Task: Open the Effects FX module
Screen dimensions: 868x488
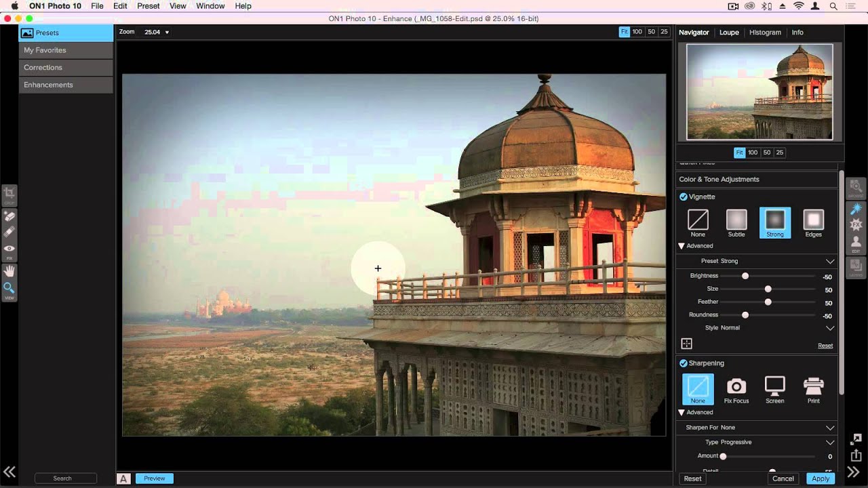Action: pos(856,224)
